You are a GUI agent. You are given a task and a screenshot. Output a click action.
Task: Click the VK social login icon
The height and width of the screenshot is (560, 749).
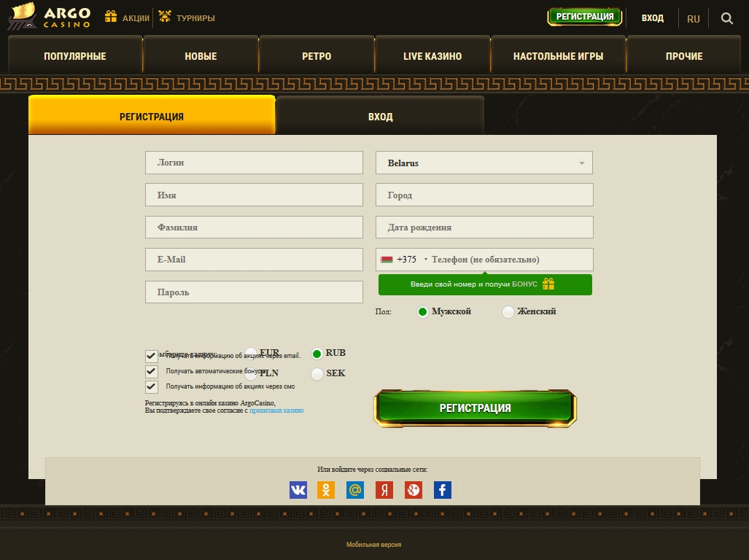tap(298, 490)
